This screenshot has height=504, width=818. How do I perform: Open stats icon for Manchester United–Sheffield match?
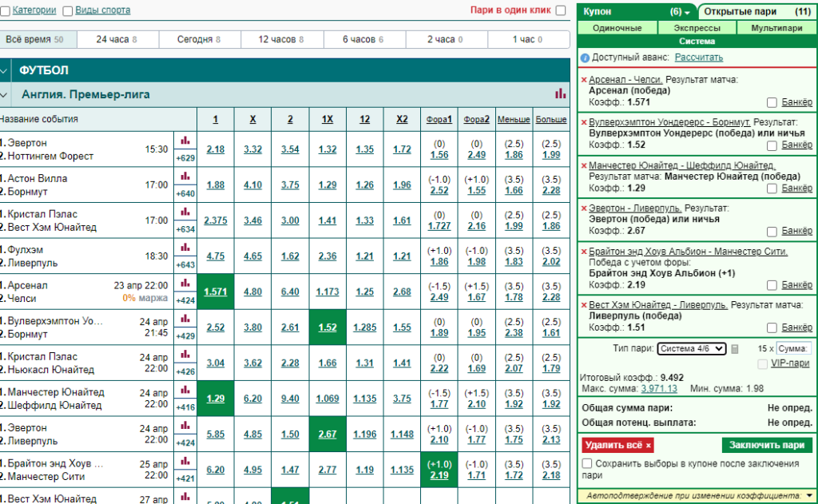click(185, 390)
